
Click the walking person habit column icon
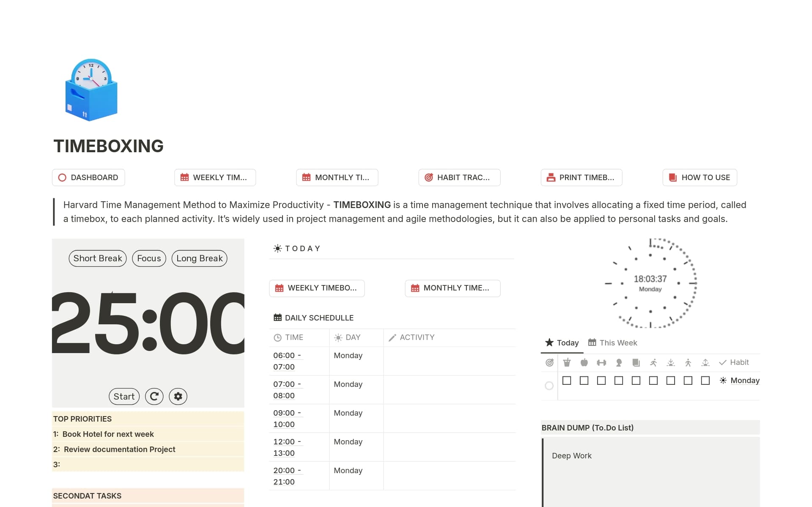point(688,362)
